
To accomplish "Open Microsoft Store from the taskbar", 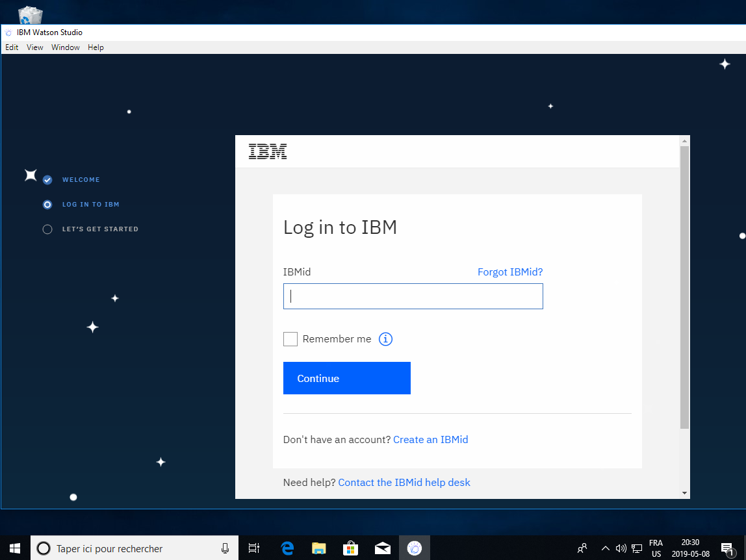I will tap(350, 548).
